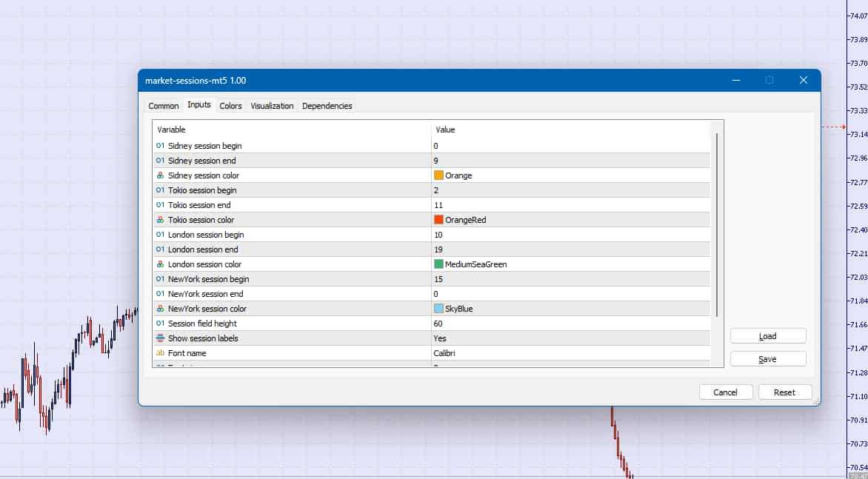Click color icon beside NewYork session color
Image resolution: width=868 pixels, height=479 pixels.
[161, 309]
